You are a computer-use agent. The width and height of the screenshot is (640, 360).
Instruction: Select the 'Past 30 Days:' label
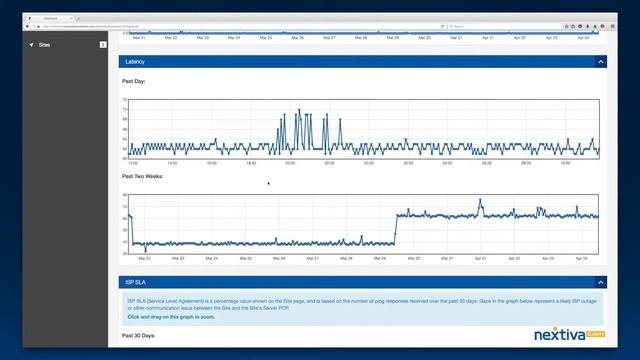[138, 336]
